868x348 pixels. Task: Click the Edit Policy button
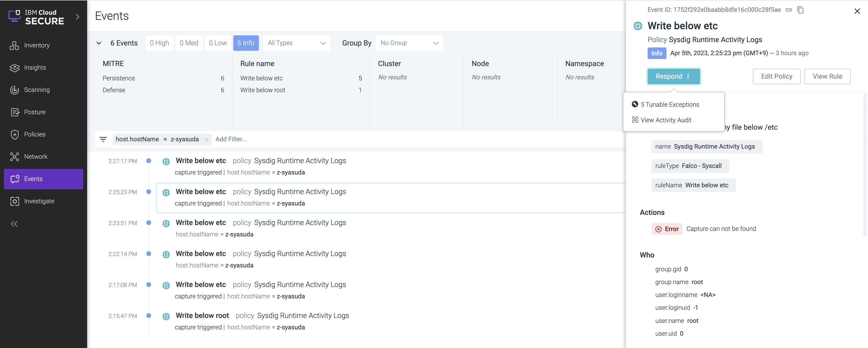[776, 76]
